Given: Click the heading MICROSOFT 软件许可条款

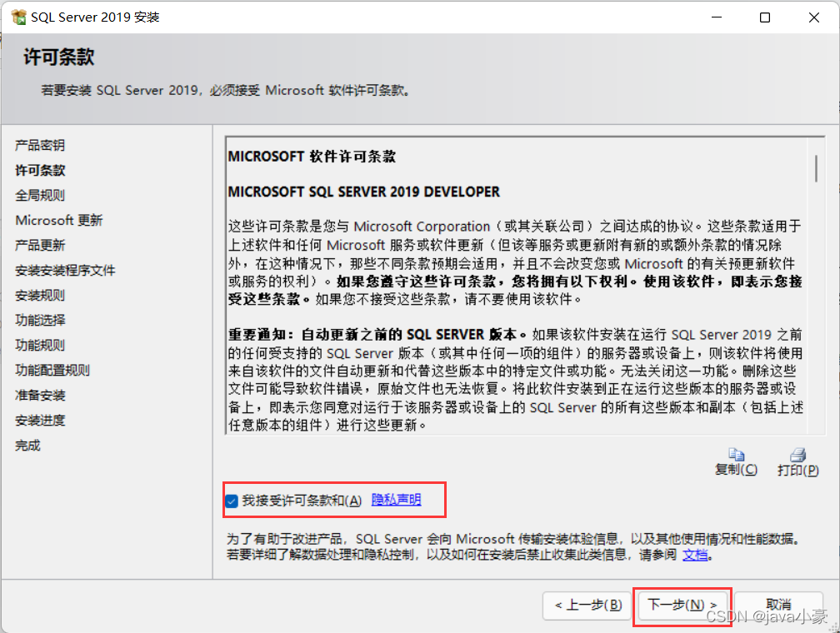Looking at the screenshot, I should coord(312,157).
